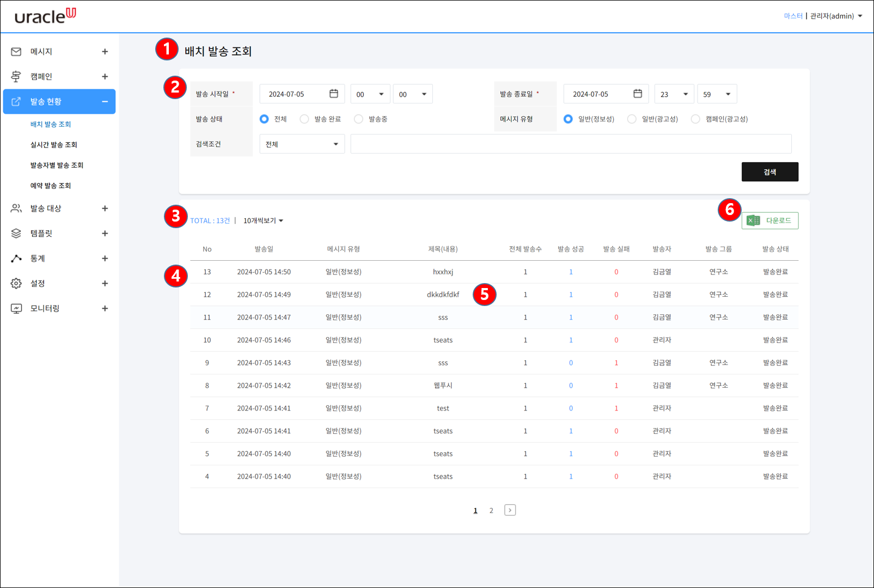Open start minute dropdown showing 00
874x588 pixels.
413,94
